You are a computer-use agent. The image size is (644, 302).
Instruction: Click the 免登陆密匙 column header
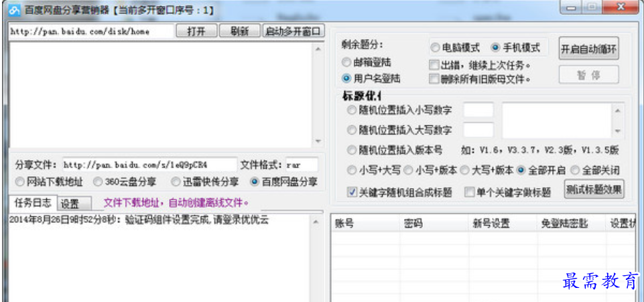click(x=572, y=224)
